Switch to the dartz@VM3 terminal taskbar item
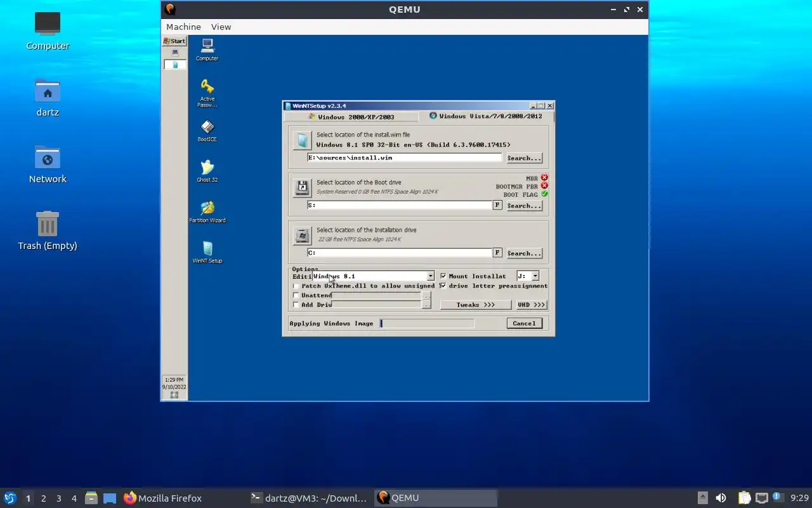Image resolution: width=812 pixels, height=508 pixels. pyautogui.click(x=309, y=498)
